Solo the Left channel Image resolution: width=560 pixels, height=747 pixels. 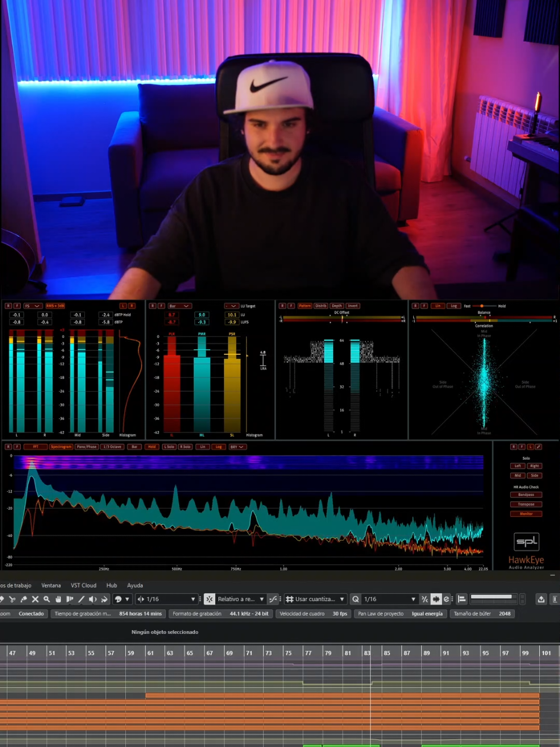[x=518, y=466]
